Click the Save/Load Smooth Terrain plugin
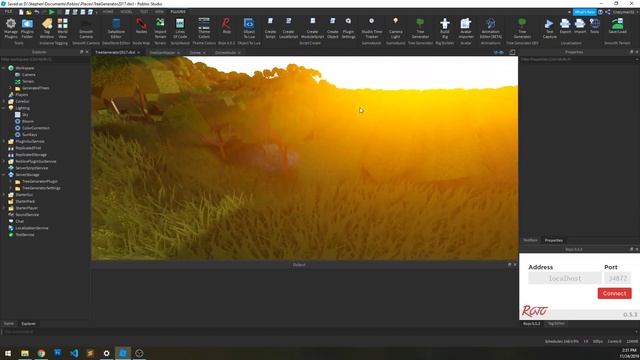Screen dimensions: 640x360 click(x=617, y=26)
